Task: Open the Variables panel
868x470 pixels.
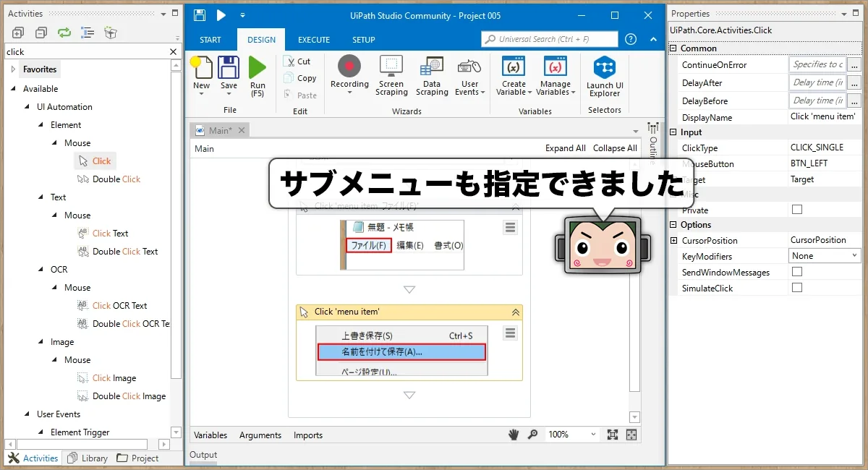Action: pyautogui.click(x=210, y=435)
